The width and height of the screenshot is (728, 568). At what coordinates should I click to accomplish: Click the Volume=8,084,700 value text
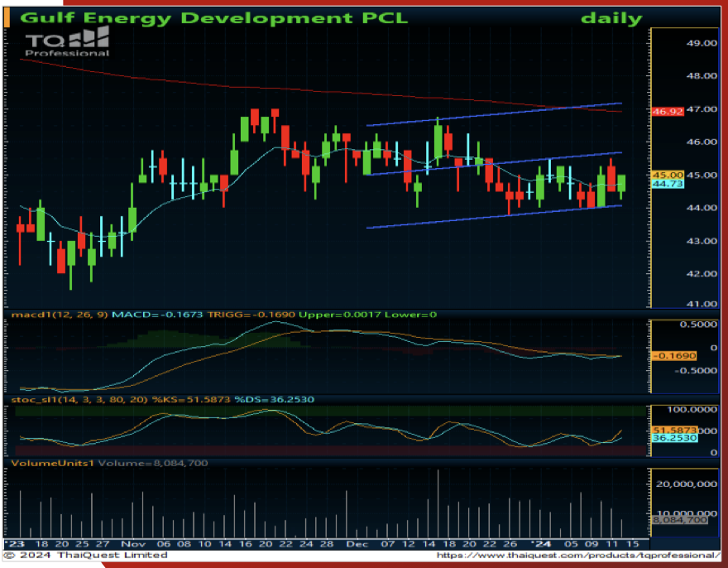pyautogui.click(x=153, y=464)
